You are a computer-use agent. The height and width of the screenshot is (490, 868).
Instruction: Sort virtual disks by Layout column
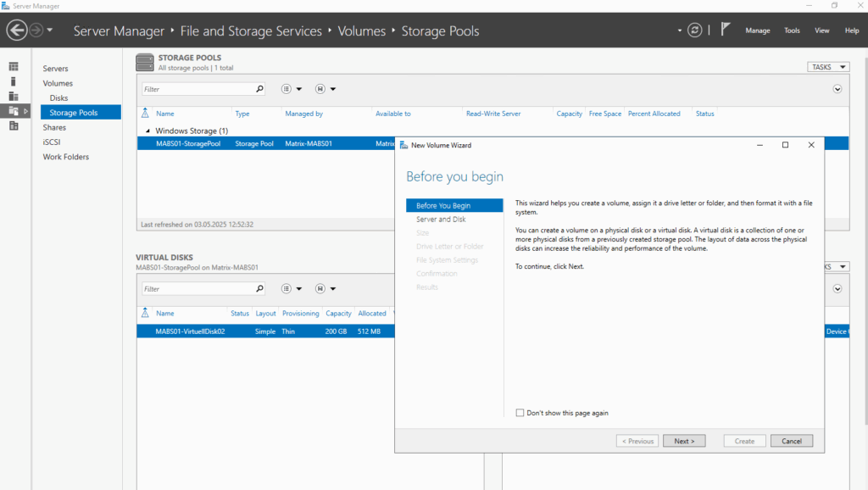265,314
